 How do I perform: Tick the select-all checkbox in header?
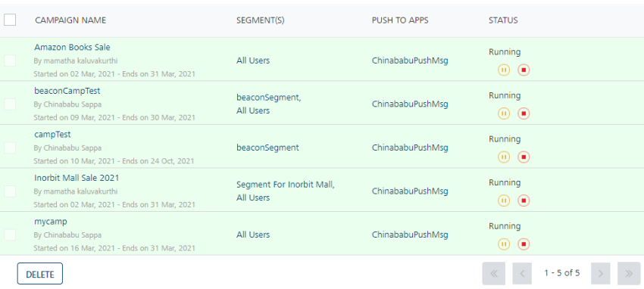10,20
